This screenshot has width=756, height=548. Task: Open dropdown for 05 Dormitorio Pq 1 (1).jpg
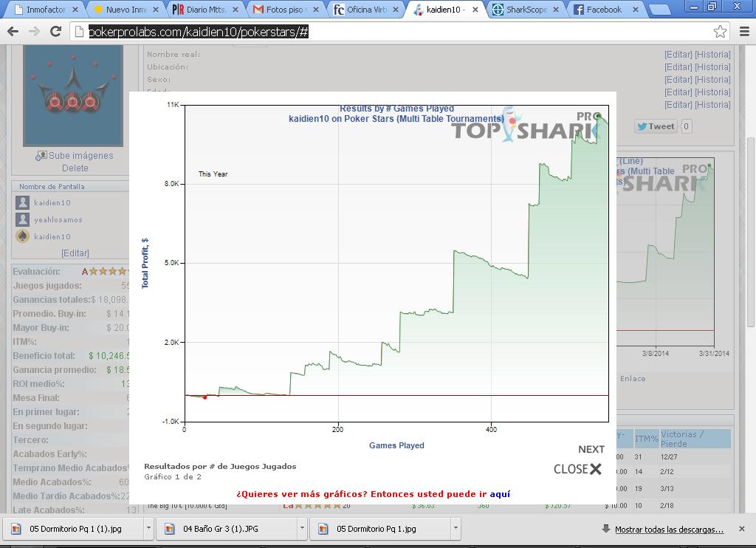[x=148, y=528]
